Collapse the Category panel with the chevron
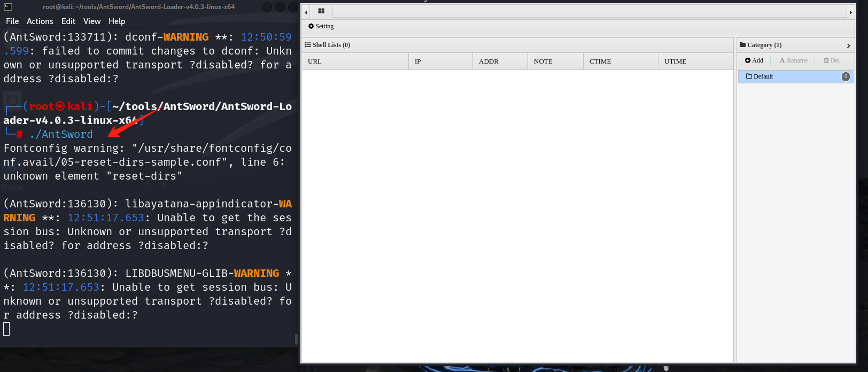 pyautogui.click(x=848, y=45)
